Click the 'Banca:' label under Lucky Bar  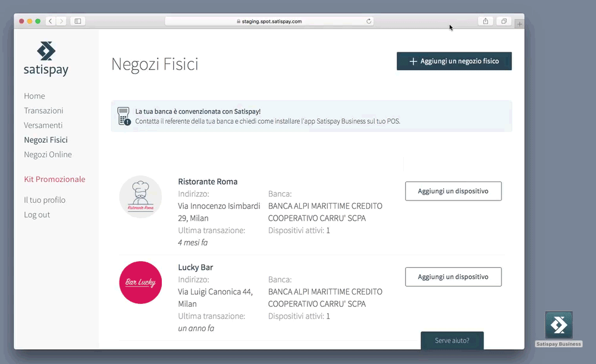point(280,280)
